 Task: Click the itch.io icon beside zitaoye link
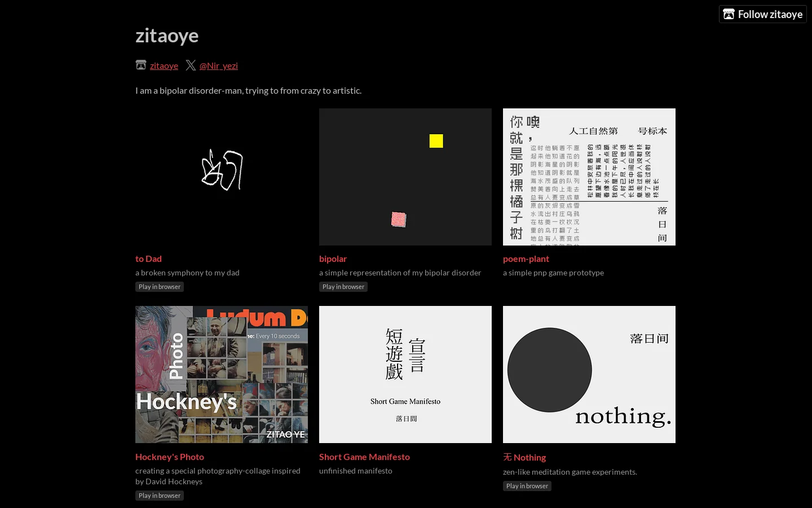[141, 65]
